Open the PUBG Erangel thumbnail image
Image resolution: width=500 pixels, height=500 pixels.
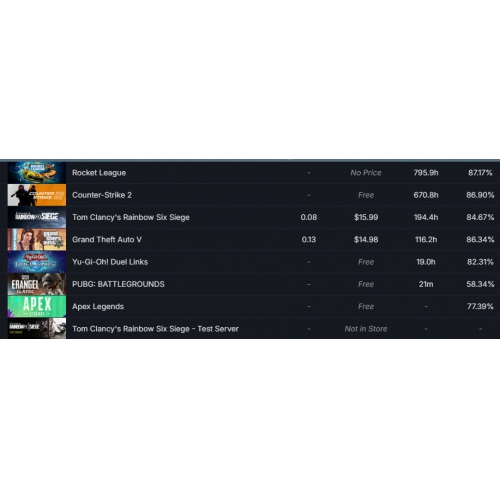tap(37, 284)
